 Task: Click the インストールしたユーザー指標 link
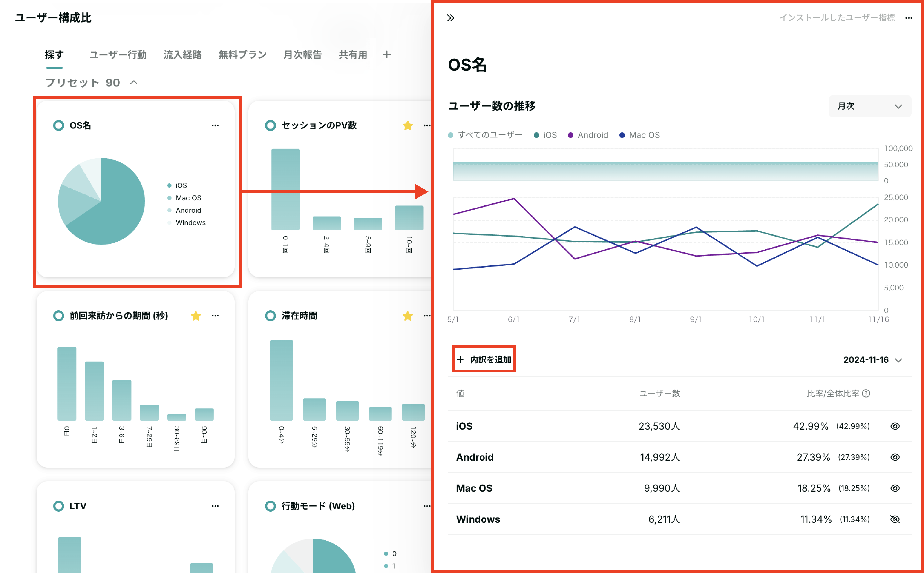click(x=837, y=18)
